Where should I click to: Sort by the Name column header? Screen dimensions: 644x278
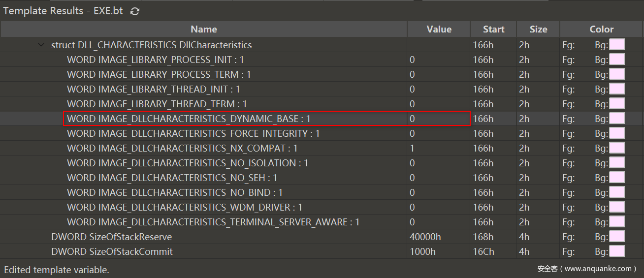pyautogui.click(x=203, y=30)
